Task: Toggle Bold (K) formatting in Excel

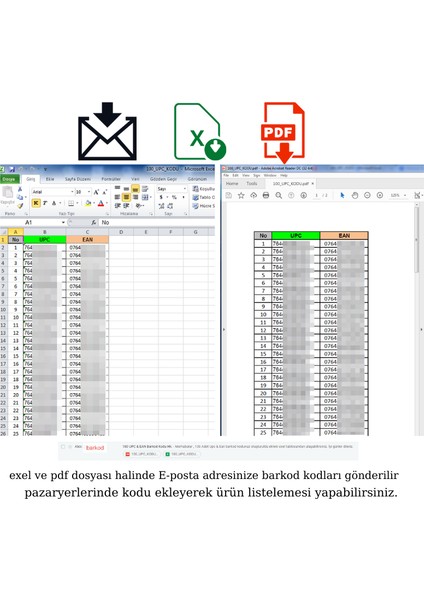Action: point(36,203)
